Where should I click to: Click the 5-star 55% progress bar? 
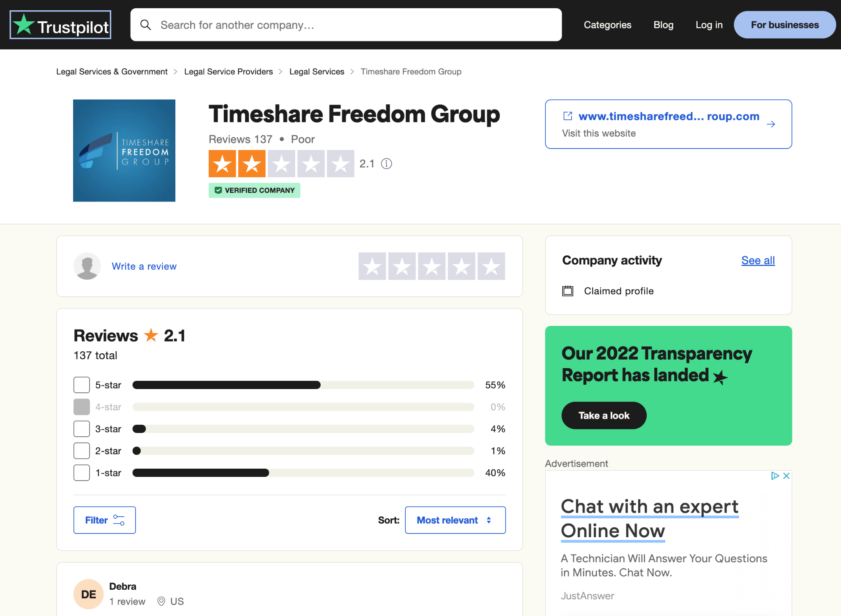[x=303, y=385]
